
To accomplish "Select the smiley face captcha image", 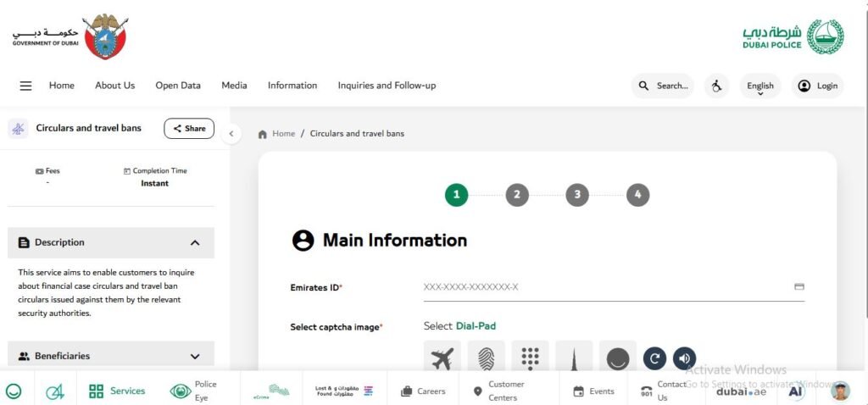I will click(x=618, y=358).
